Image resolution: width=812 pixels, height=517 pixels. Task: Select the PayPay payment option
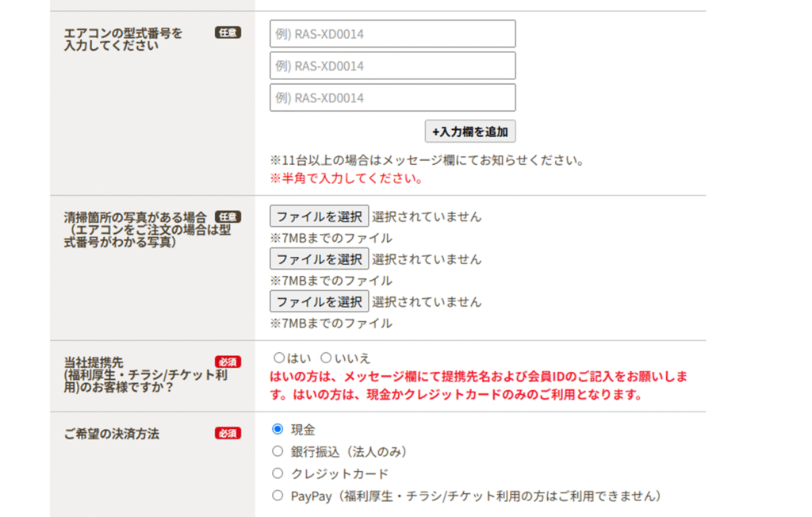(278, 496)
